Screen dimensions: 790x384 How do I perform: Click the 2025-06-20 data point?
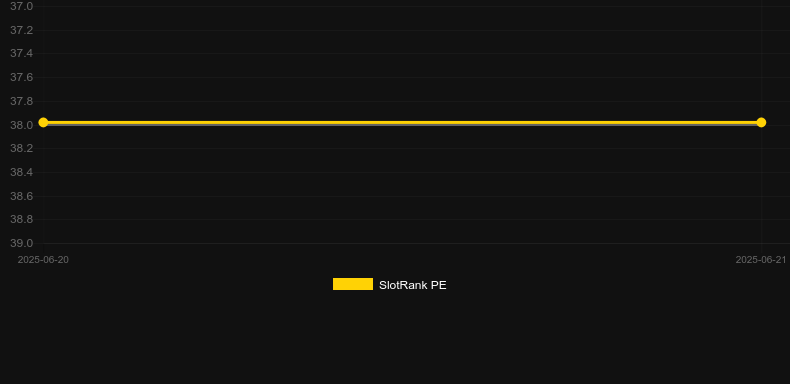[43, 122]
